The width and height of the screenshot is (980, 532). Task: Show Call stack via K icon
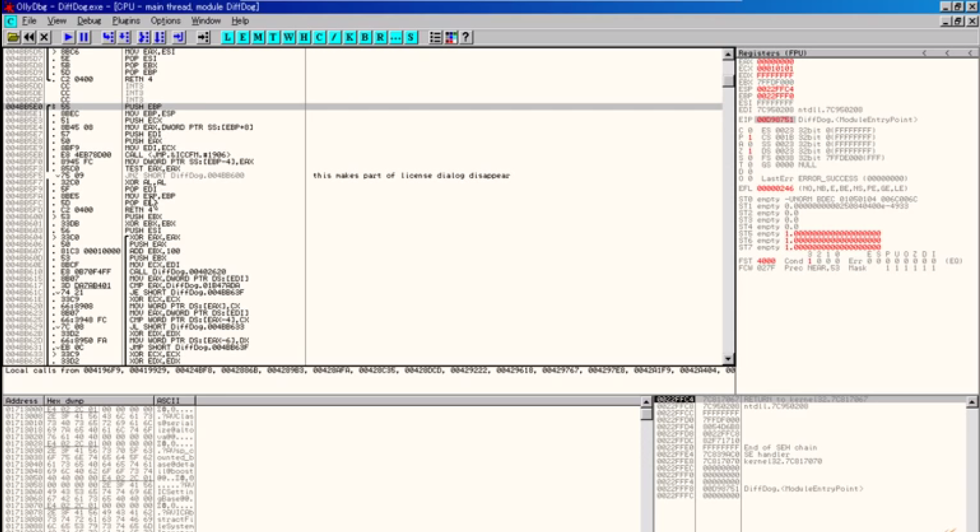click(x=350, y=37)
